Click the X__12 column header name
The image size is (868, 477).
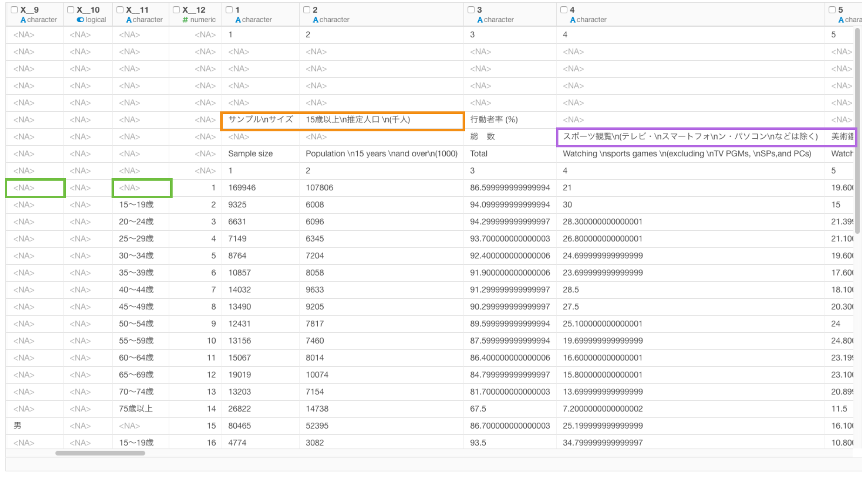click(194, 10)
